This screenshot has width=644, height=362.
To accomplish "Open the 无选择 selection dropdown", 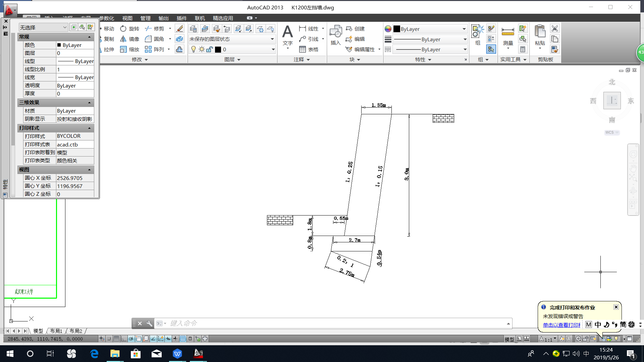I will coord(43,27).
